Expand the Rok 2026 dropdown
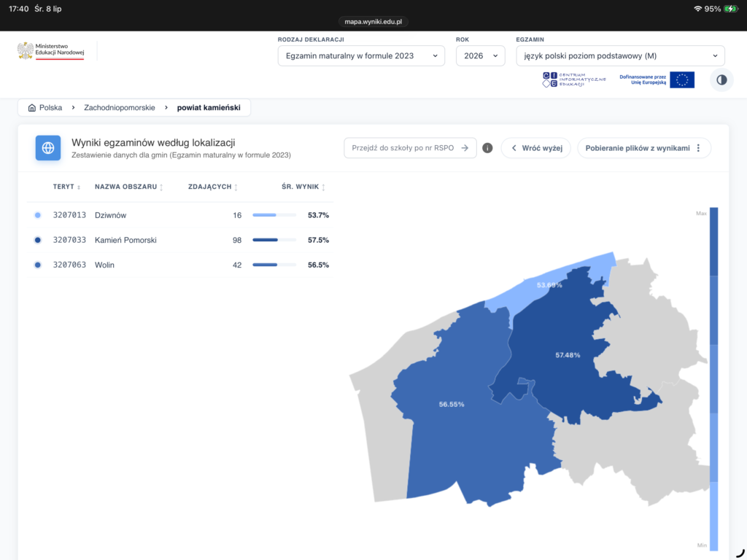747x560 pixels. pyautogui.click(x=480, y=55)
